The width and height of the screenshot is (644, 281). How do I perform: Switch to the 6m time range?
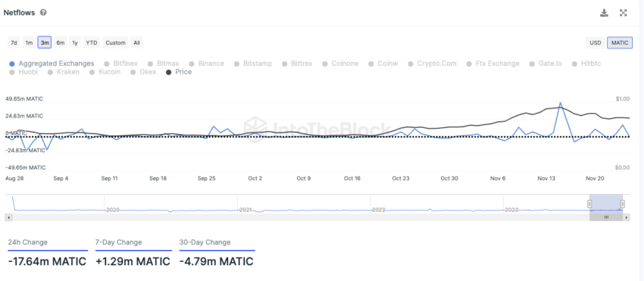point(61,42)
